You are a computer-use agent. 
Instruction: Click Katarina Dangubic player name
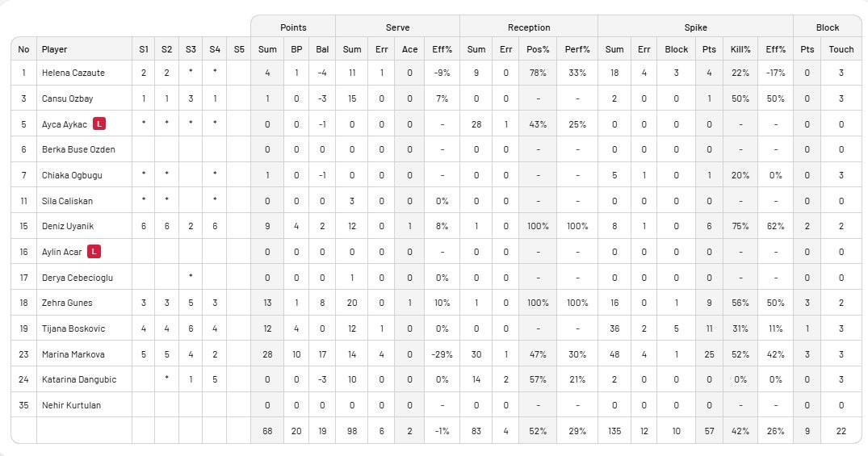coord(79,379)
